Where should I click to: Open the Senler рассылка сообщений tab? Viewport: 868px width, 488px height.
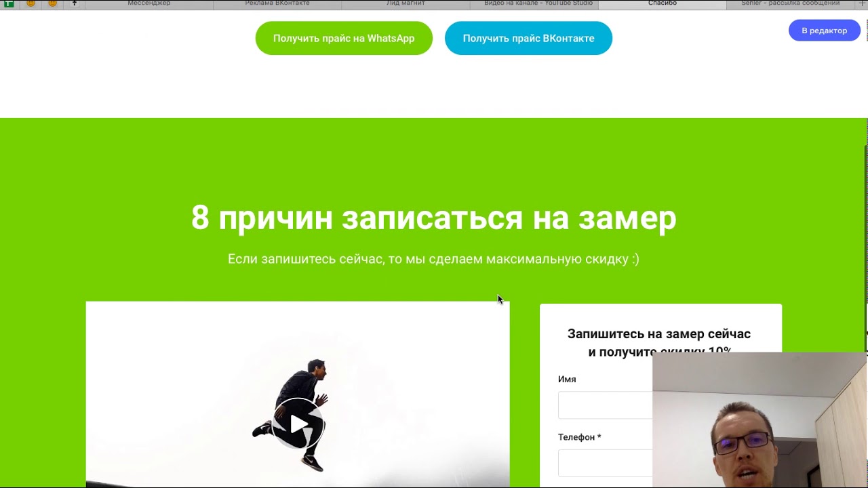[x=790, y=3]
